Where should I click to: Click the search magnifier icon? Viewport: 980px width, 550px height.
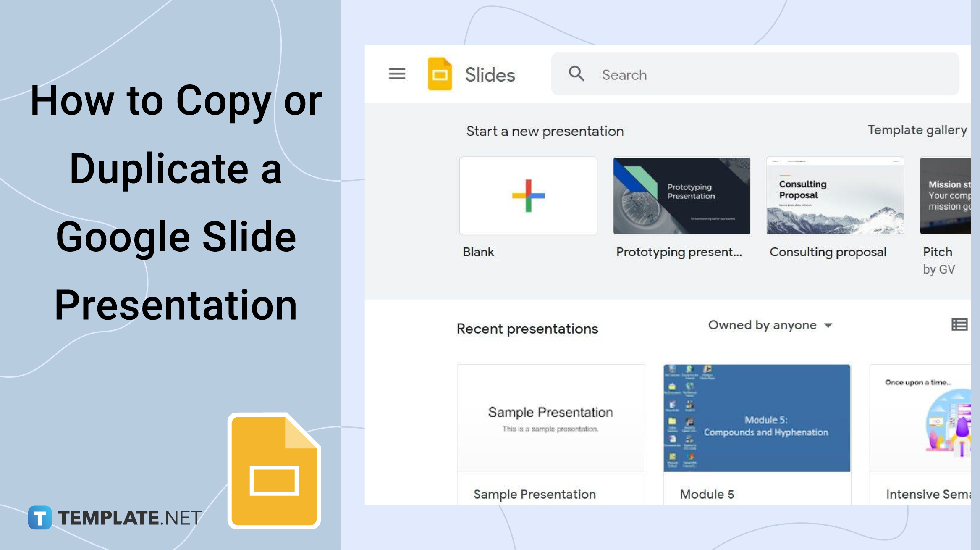[577, 74]
